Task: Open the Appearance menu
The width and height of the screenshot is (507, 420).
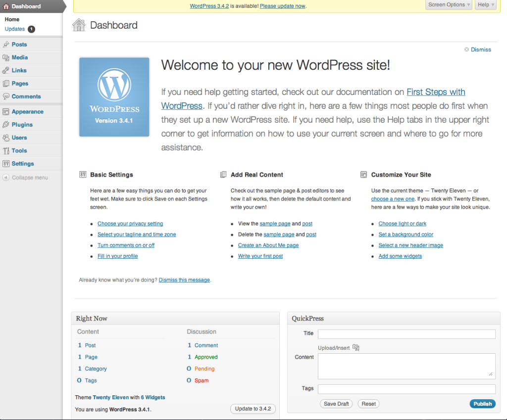Action: pyautogui.click(x=28, y=111)
